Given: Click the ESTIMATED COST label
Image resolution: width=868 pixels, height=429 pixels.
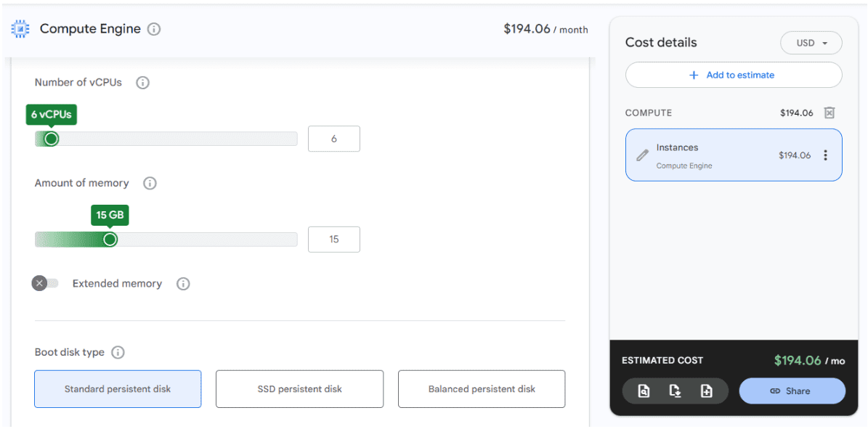Looking at the screenshot, I should point(662,360).
